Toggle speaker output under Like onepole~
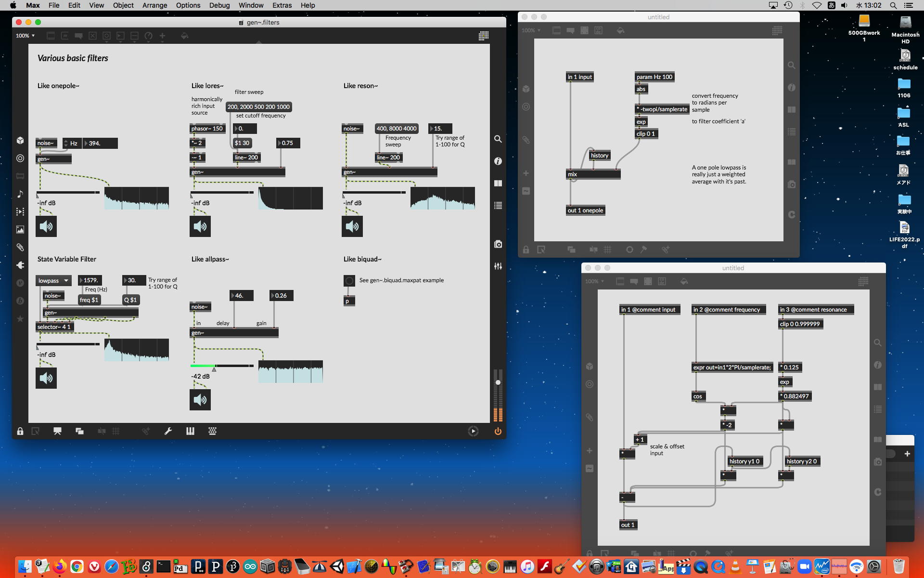Screen dimensions: 924x578 click(x=46, y=226)
